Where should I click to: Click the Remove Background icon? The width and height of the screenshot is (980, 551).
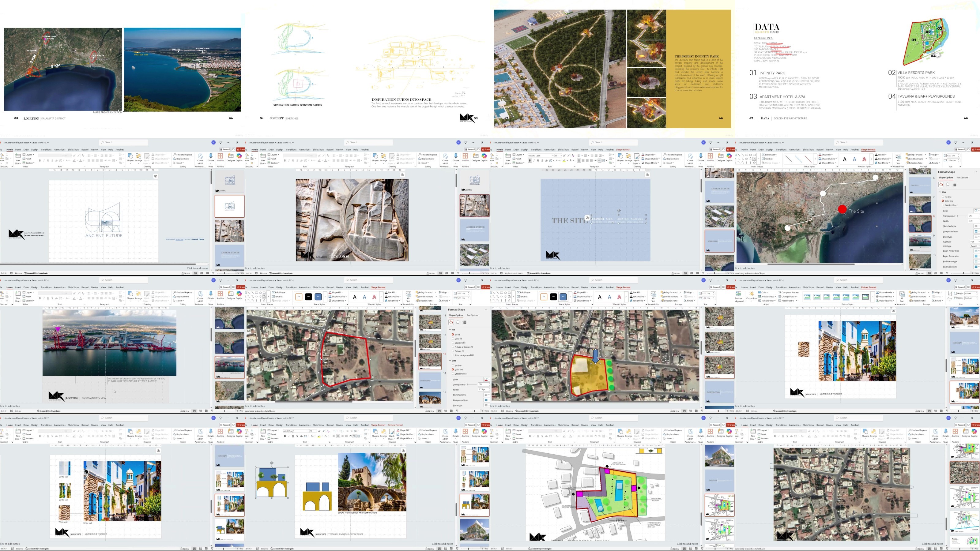click(738, 296)
